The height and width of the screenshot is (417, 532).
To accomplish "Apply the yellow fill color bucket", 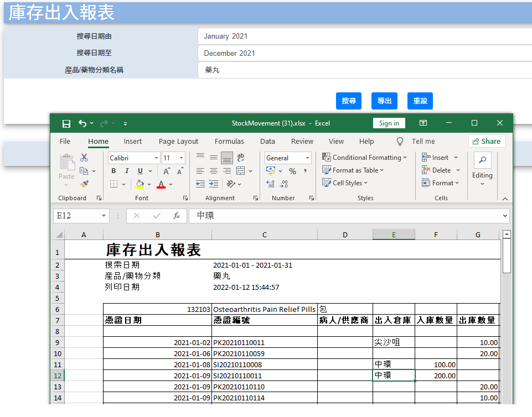I will [140, 184].
